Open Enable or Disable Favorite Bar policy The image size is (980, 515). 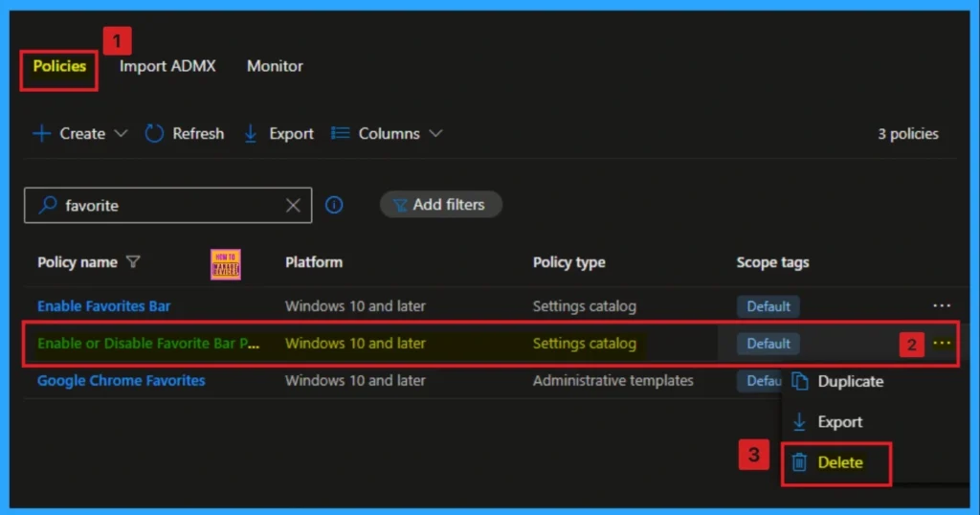(x=148, y=343)
